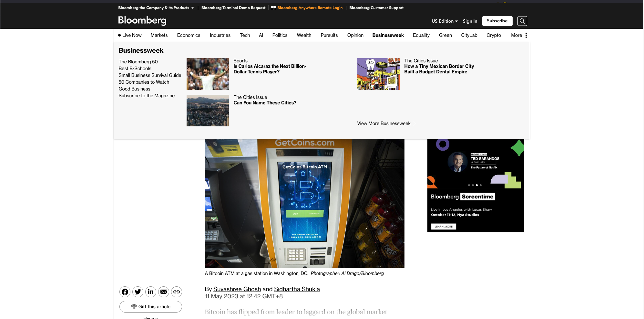Open the Politics section
644x319 pixels.
[280, 35]
